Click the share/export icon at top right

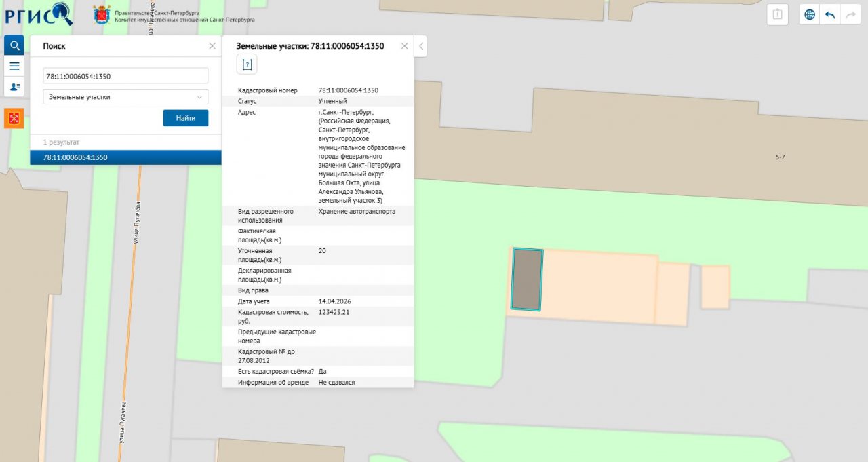pyautogui.click(x=778, y=14)
